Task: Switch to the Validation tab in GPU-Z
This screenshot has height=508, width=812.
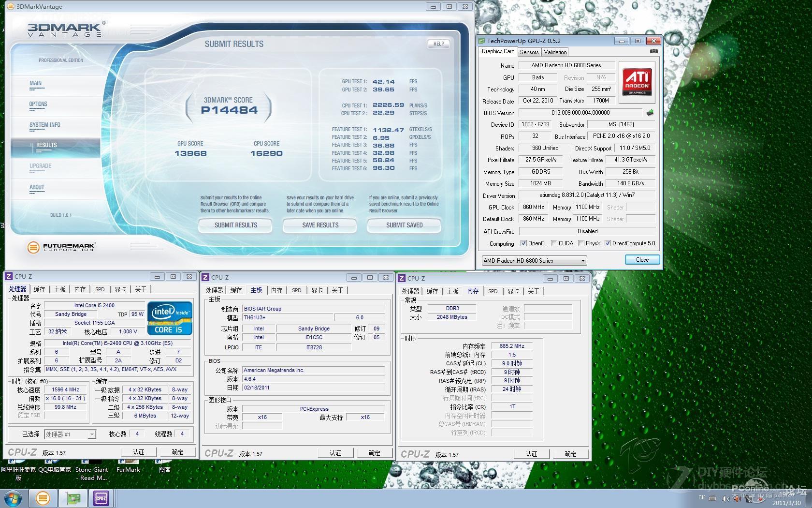Action: pos(555,52)
